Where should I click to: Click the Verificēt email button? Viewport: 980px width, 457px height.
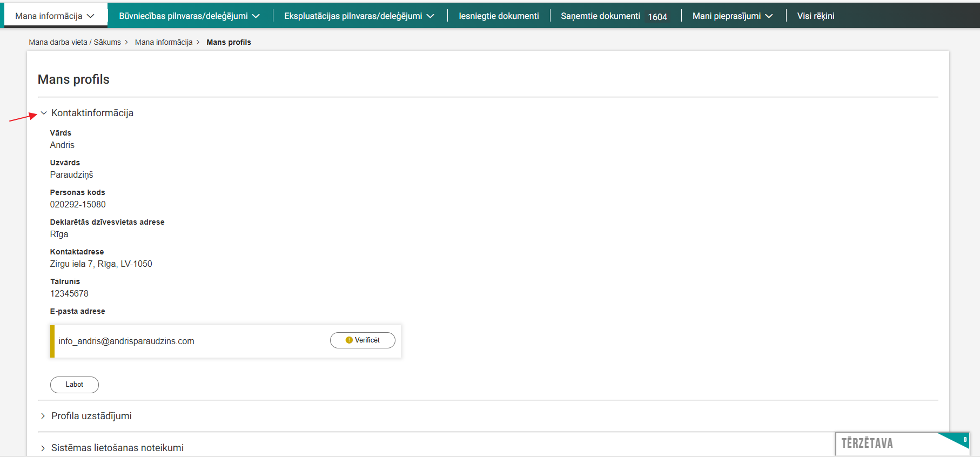pyautogui.click(x=363, y=340)
